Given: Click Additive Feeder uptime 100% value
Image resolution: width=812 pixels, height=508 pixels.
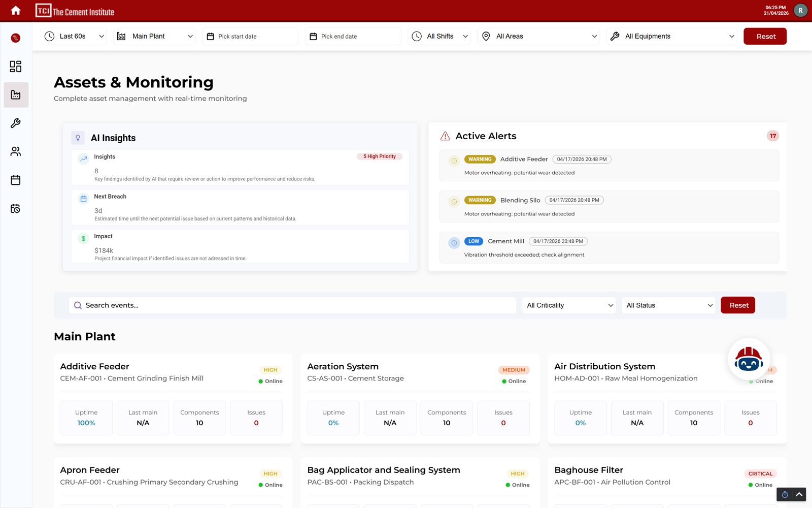Looking at the screenshot, I should point(86,423).
